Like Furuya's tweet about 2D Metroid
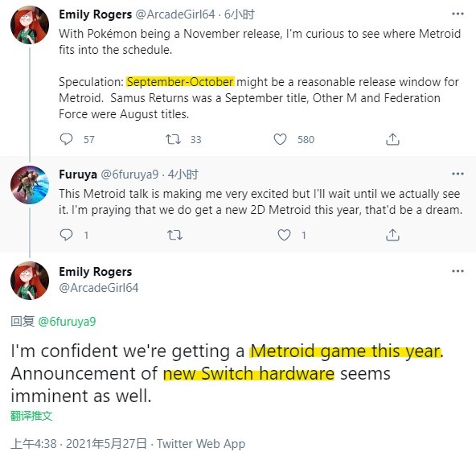Viewport: 476px width, 456px height. pyautogui.click(x=284, y=235)
